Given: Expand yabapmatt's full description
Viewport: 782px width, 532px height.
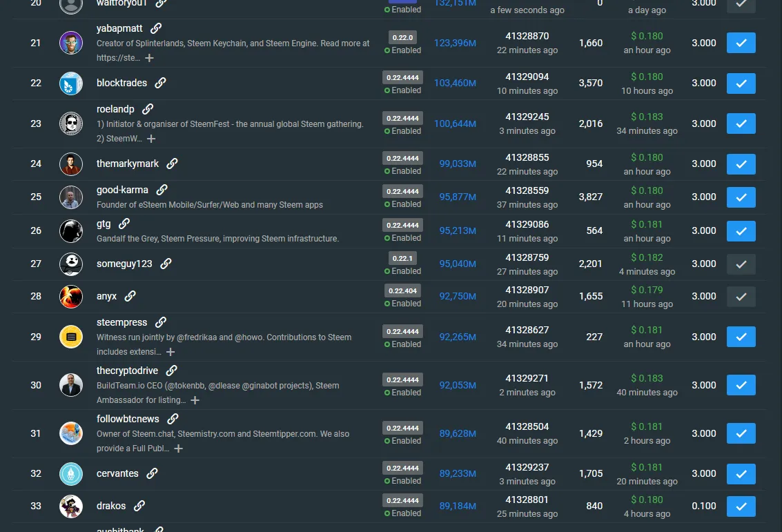Looking at the screenshot, I should pyautogui.click(x=149, y=58).
